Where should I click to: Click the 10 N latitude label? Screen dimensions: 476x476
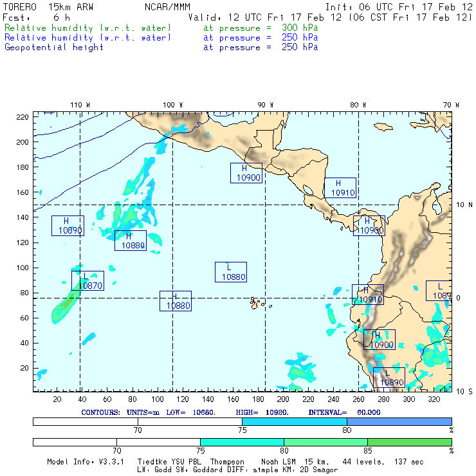tap(464, 205)
